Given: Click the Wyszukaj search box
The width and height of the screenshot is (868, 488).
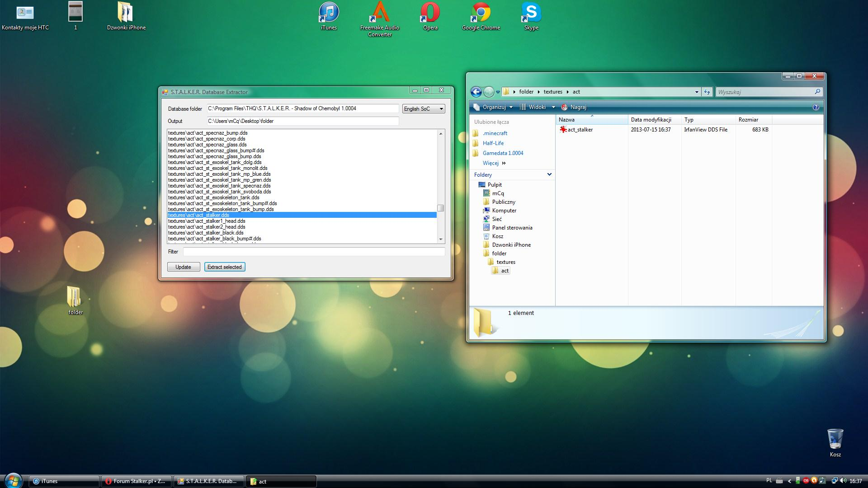Looking at the screenshot, I should coord(765,92).
